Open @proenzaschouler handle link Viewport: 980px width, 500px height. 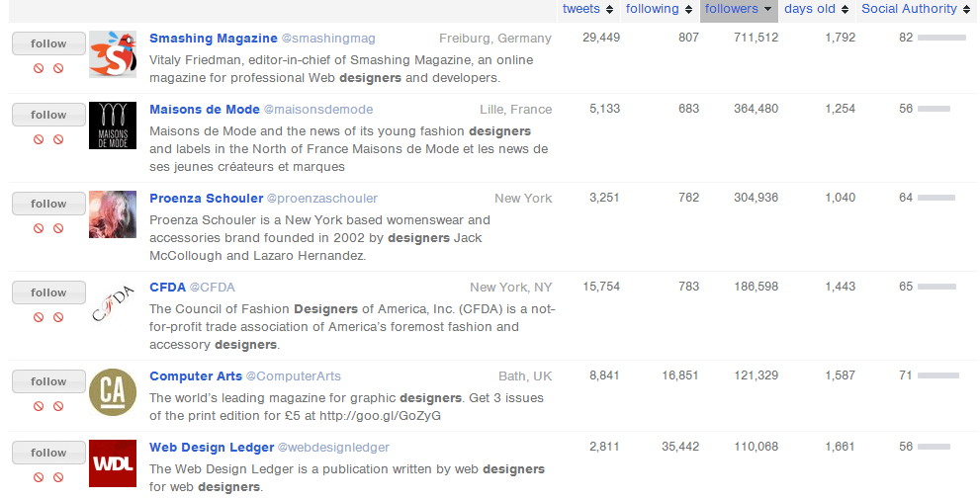(321, 198)
